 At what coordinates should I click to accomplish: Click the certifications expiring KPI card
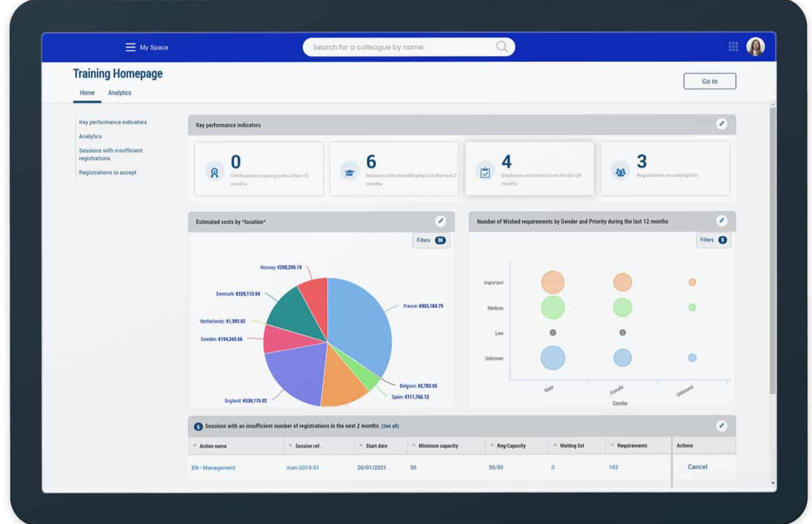[x=258, y=169]
